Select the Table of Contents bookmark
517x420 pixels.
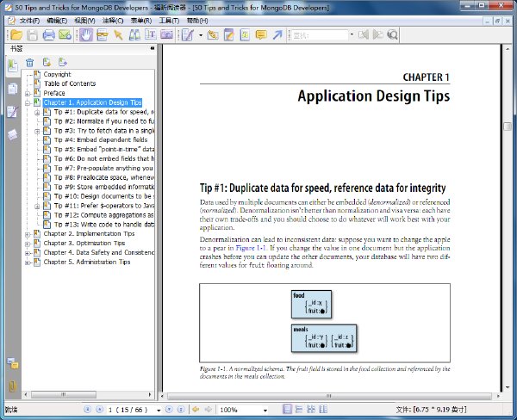tap(70, 83)
